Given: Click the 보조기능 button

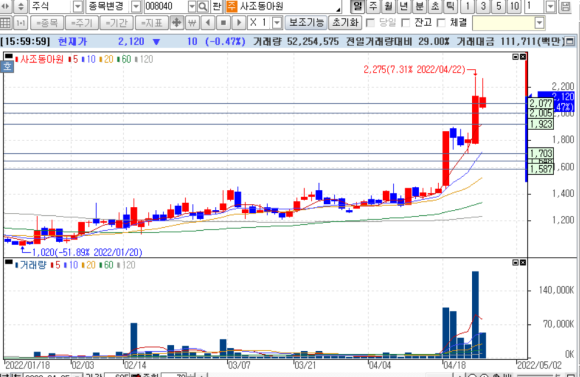Looking at the screenshot, I should [x=306, y=23].
